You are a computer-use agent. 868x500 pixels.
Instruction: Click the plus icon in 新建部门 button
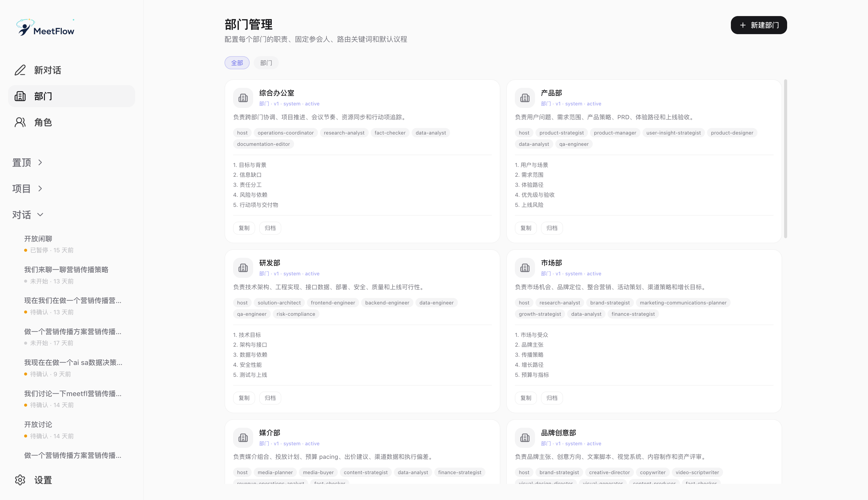(743, 25)
